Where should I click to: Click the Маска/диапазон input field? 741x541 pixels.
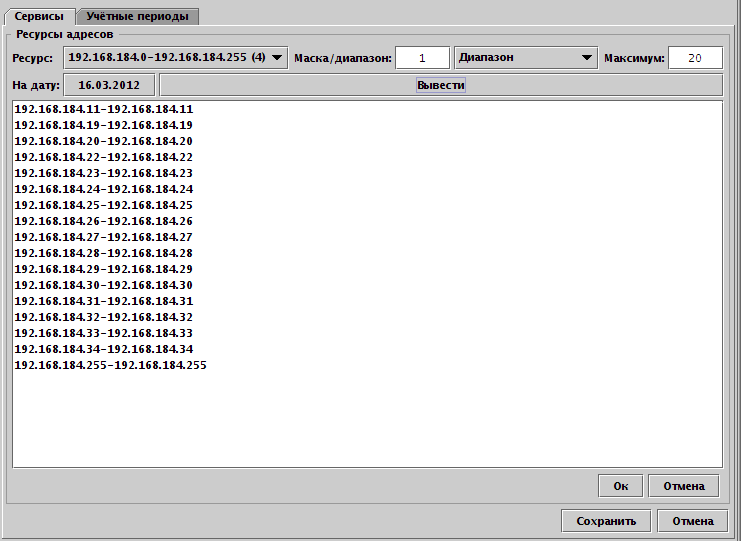(422, 58)
